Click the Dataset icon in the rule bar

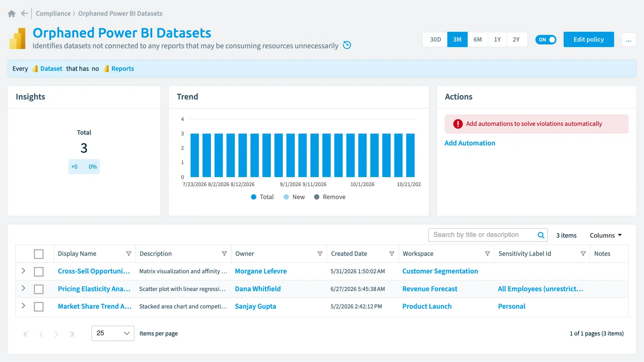(x=35, y=69)
